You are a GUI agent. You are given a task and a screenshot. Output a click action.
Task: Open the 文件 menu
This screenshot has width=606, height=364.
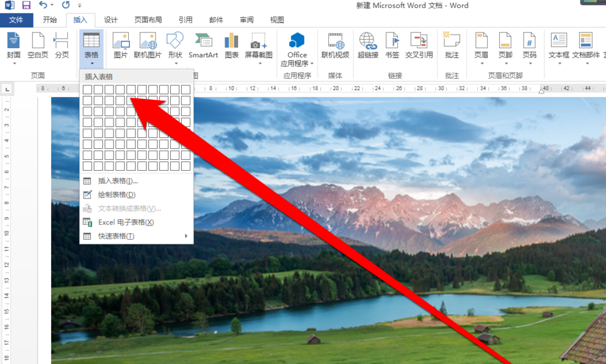[16, 19]
